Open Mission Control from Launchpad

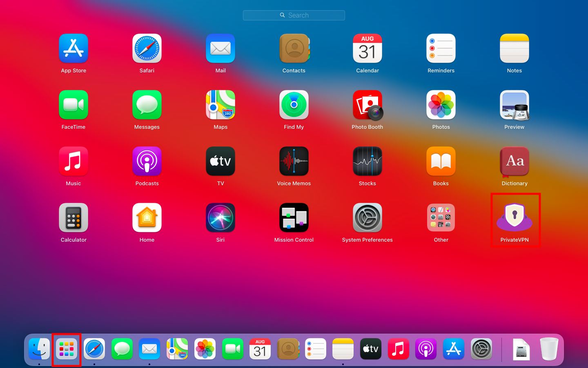[294, 218]
